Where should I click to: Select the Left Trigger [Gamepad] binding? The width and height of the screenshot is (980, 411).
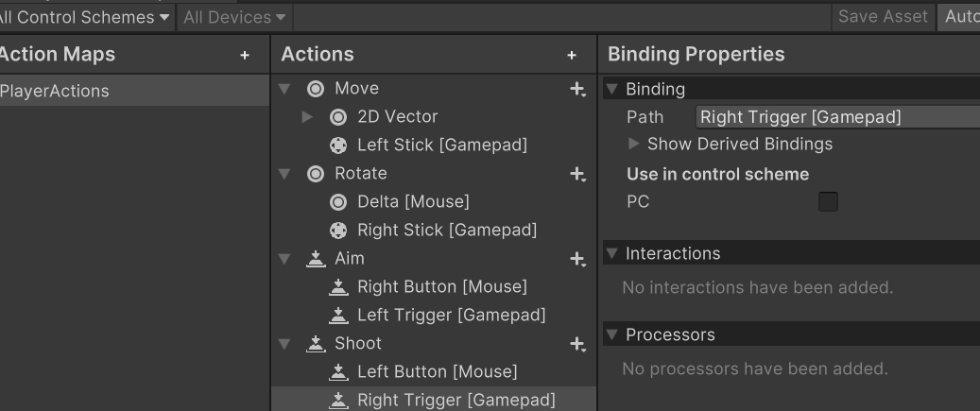click(451, 315)
